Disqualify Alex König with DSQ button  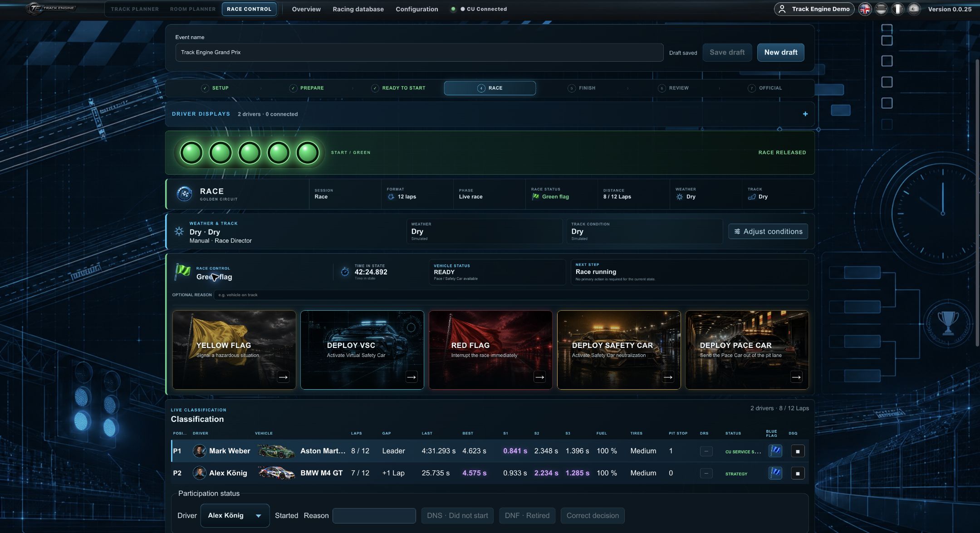[798, 474]
